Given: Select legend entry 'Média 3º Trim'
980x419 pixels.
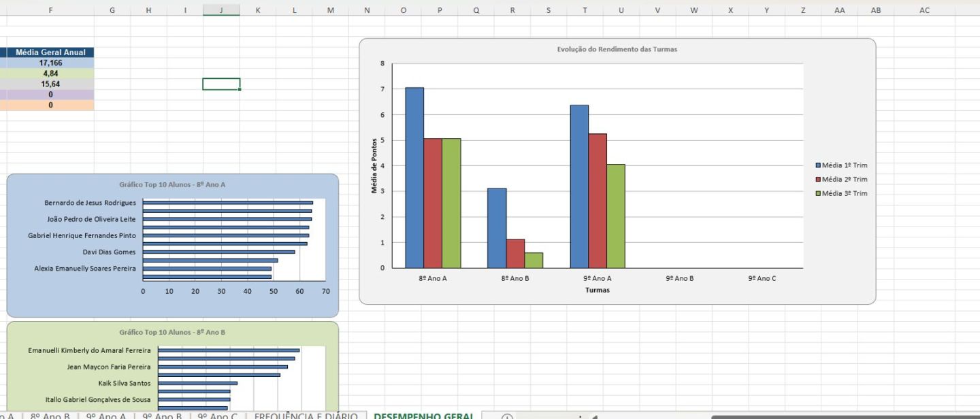Looking at the screenshot, I should click(x=841, y=194).
